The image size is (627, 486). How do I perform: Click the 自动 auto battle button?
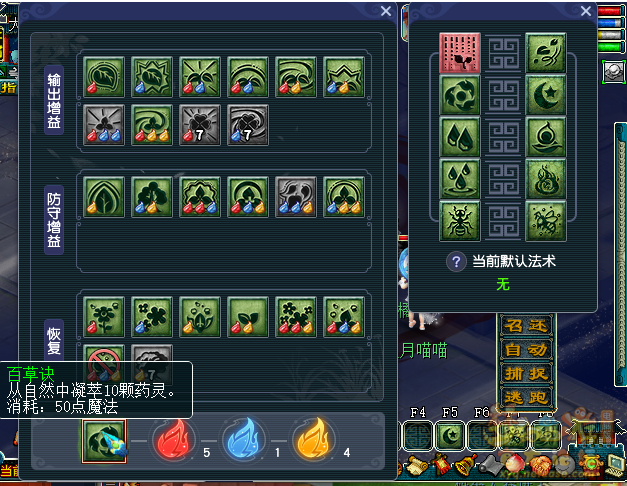pyautogui.click(x=525, y=350)
